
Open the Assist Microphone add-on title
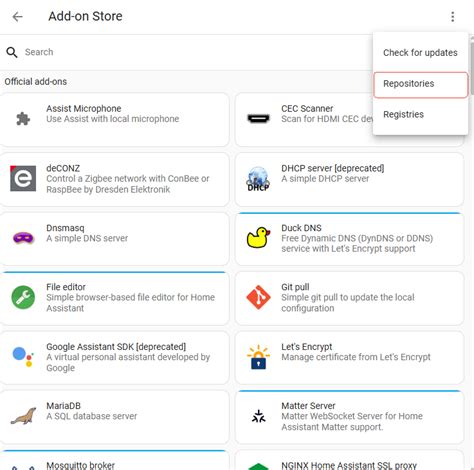[84, 109]
